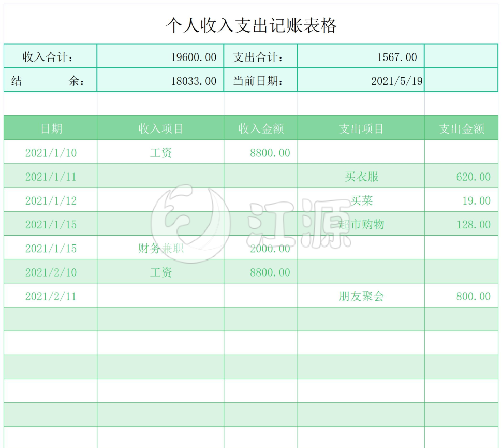502x448 pixels.
Task: Select the current date 2021/5/19 cell
Action: (x=361, y=80)
